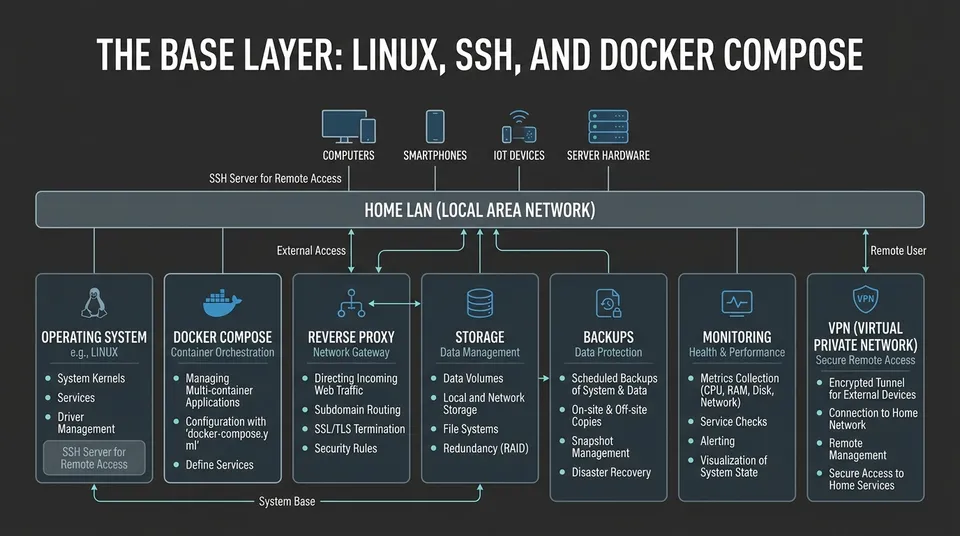
Task: Click the 'Service Checks' bullet
Action: click(x=733, y=422)
